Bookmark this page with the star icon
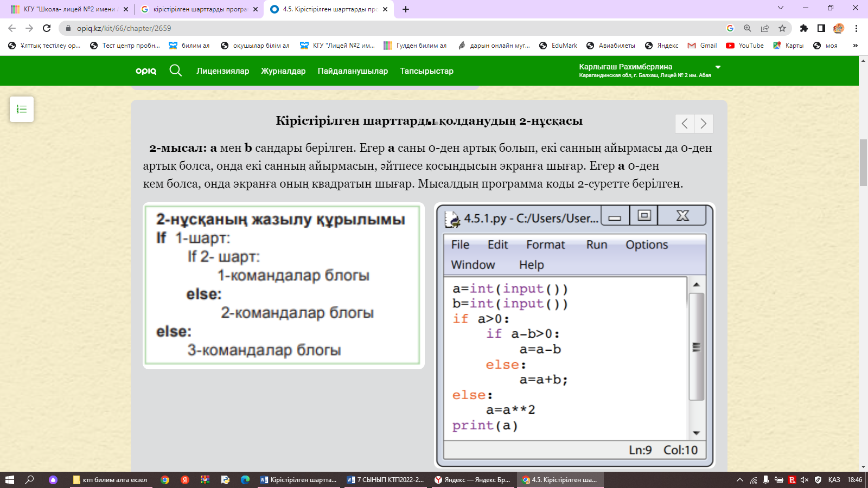Screen dimensions: 868x488 coord(782,28)
